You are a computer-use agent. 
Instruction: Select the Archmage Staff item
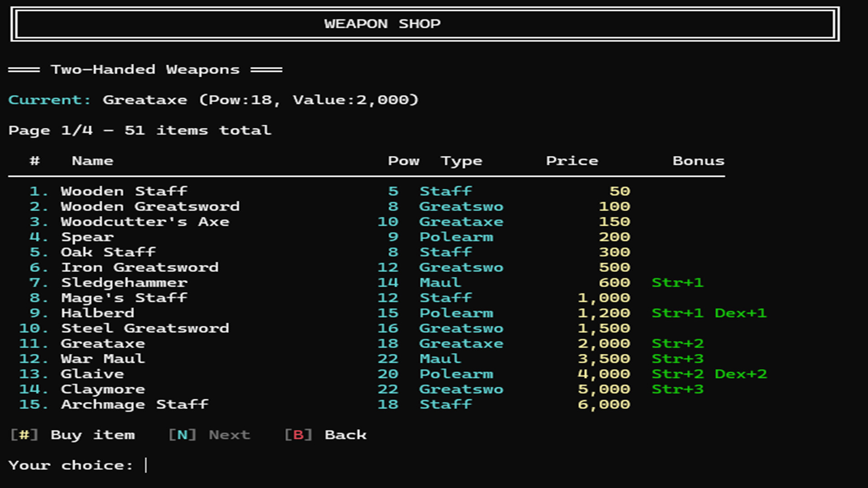point(134,404)
